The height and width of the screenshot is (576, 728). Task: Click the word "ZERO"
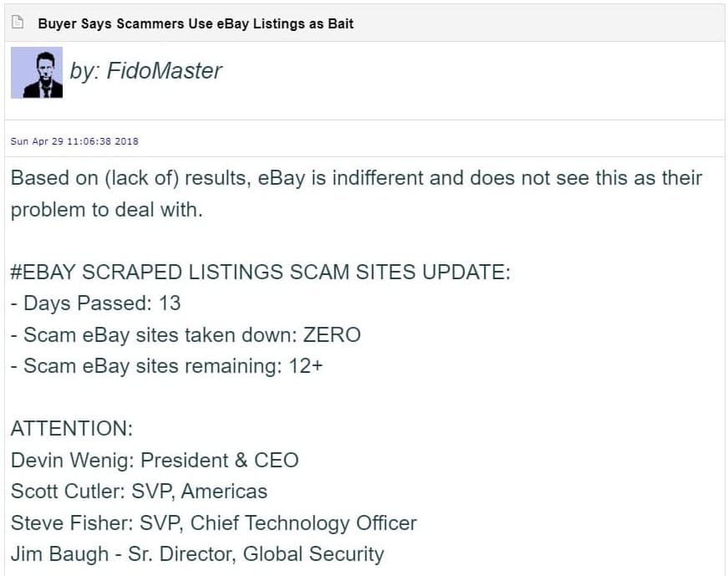(331, 335)
